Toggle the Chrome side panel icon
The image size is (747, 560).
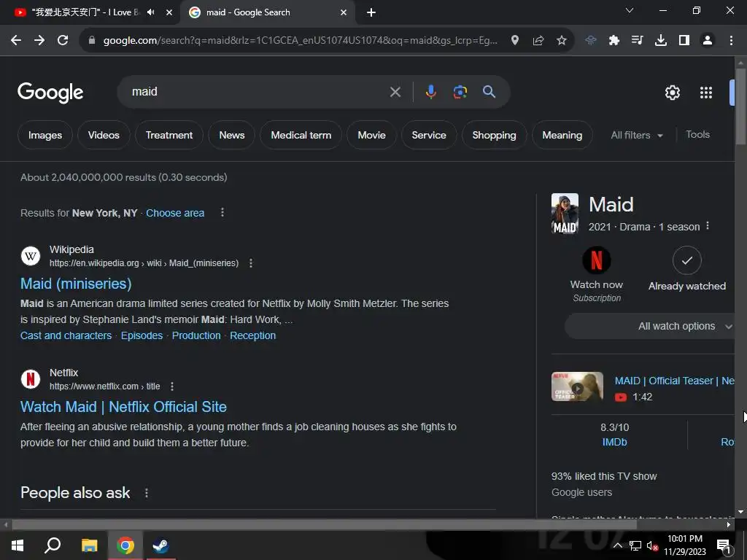[x=684, y=41]
